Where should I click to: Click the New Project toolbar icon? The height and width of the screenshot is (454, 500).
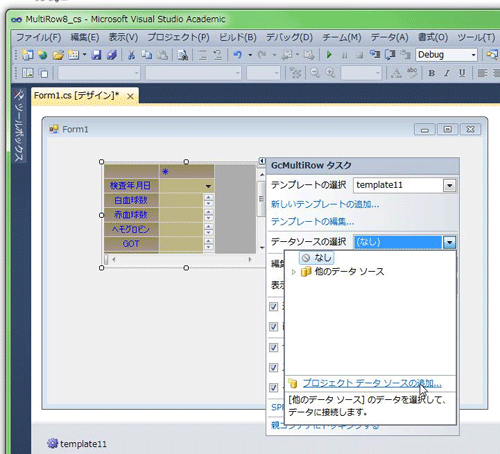tap(28, 55)
